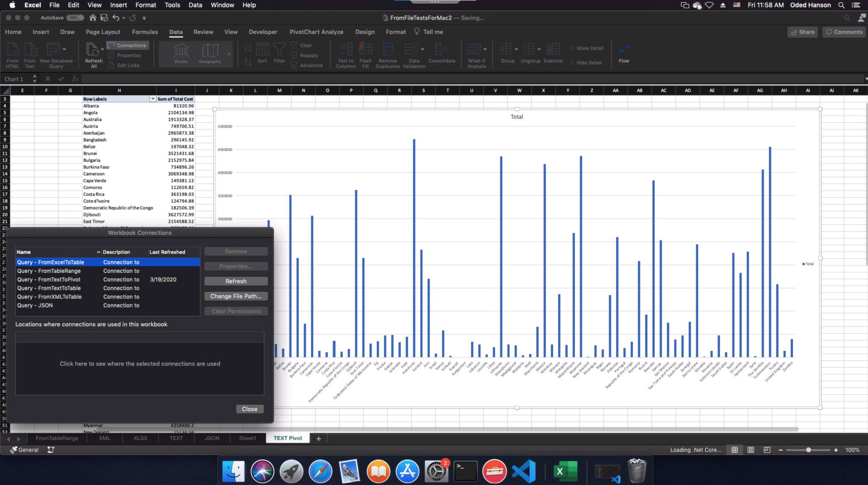Select the From Text import icon
The height and width of the screenshot is (485, 868).
tap(29, 54)
